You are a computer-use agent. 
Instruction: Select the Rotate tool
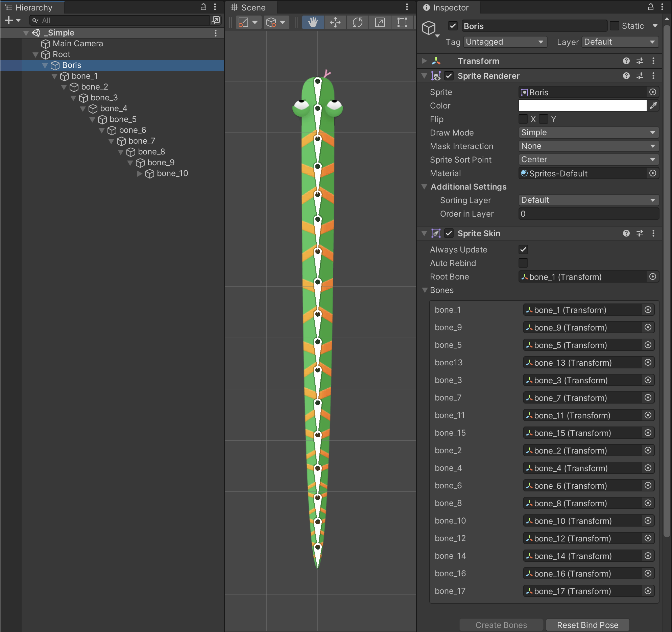point(357,22)
